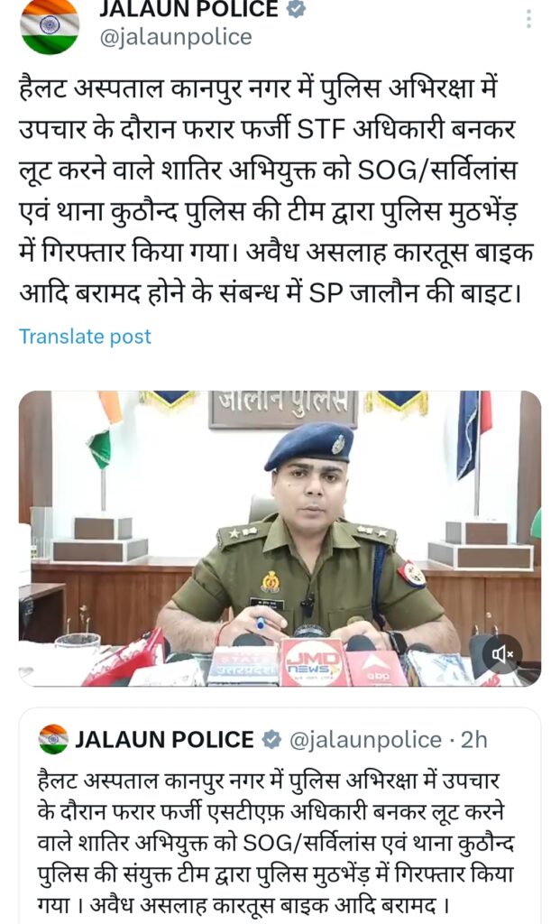
Task: Tap the Hindi Jalaun Police signboard in video
Action: [x=282, y=408]
